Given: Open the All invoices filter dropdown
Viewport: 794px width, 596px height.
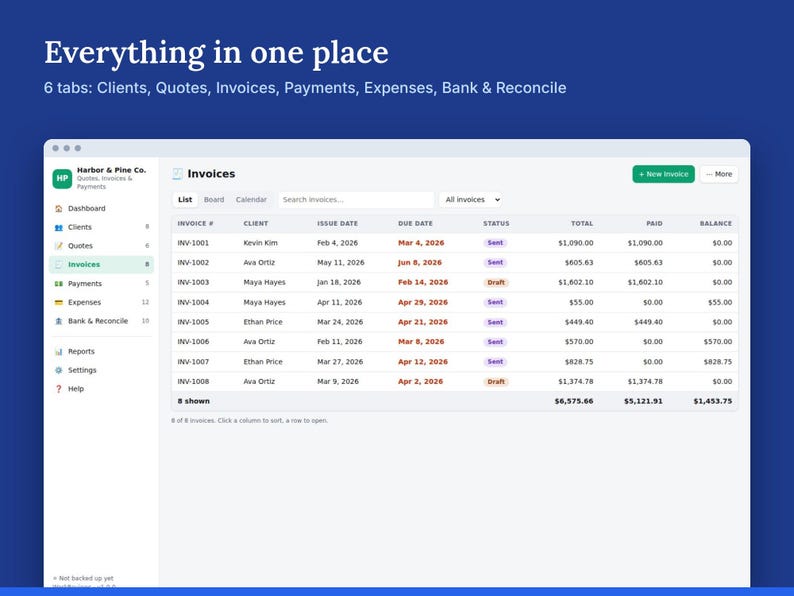Looking at the screenshot, I should (471, 200).
